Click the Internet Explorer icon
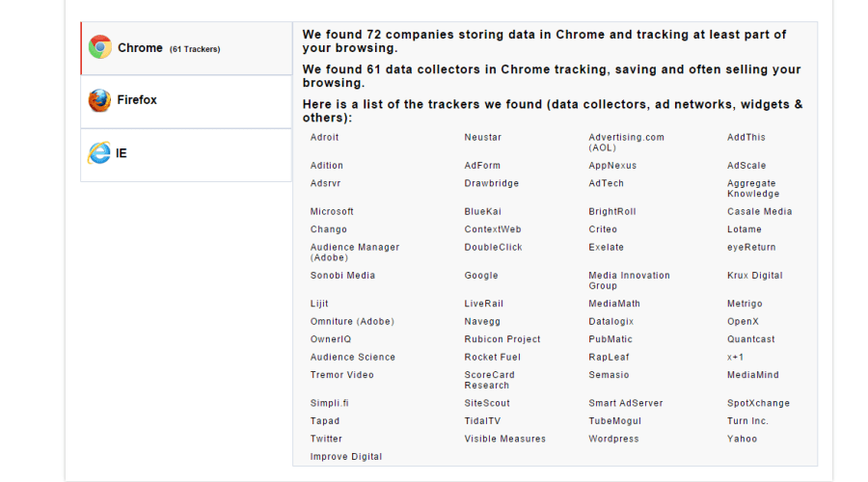Image resolution: width=868 pixels, height=482 pixels. (98, 153)
